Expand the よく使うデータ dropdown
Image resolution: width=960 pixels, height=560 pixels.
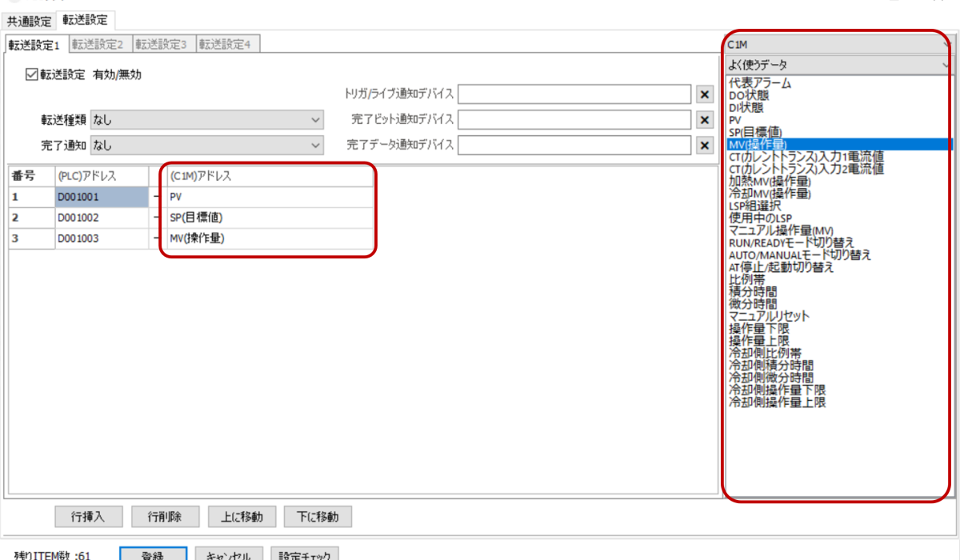(838, 64)
